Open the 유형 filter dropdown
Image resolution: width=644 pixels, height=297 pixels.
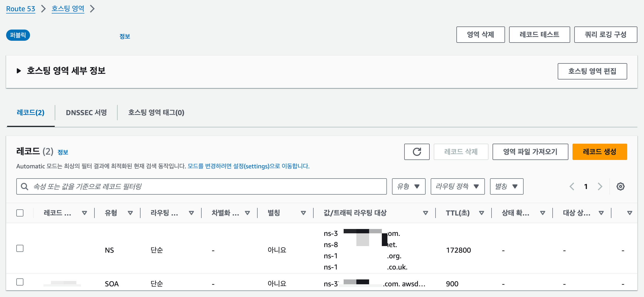pos(409,186)
